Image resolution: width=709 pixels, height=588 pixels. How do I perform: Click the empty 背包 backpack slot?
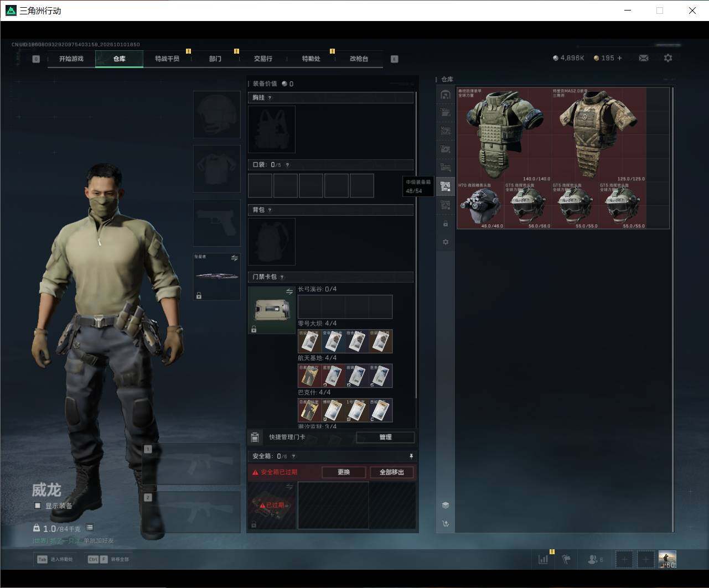pyautogui.click(x=272, y=242)
